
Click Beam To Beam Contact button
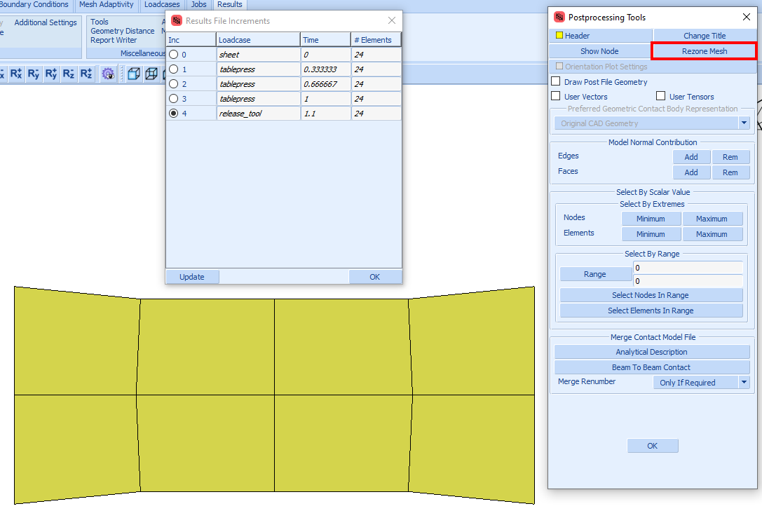click(652, 367)
